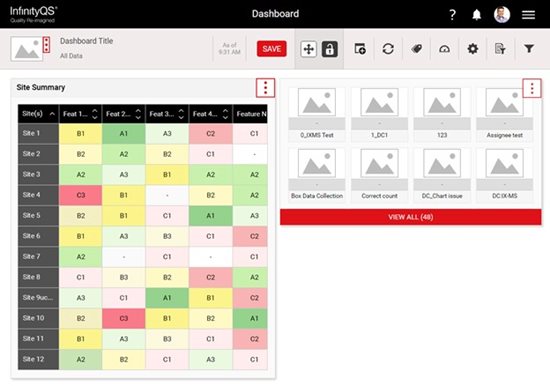Screen dimensions: 550x386
Task: Open the data collection tile options menu
Action: (532, 88)
